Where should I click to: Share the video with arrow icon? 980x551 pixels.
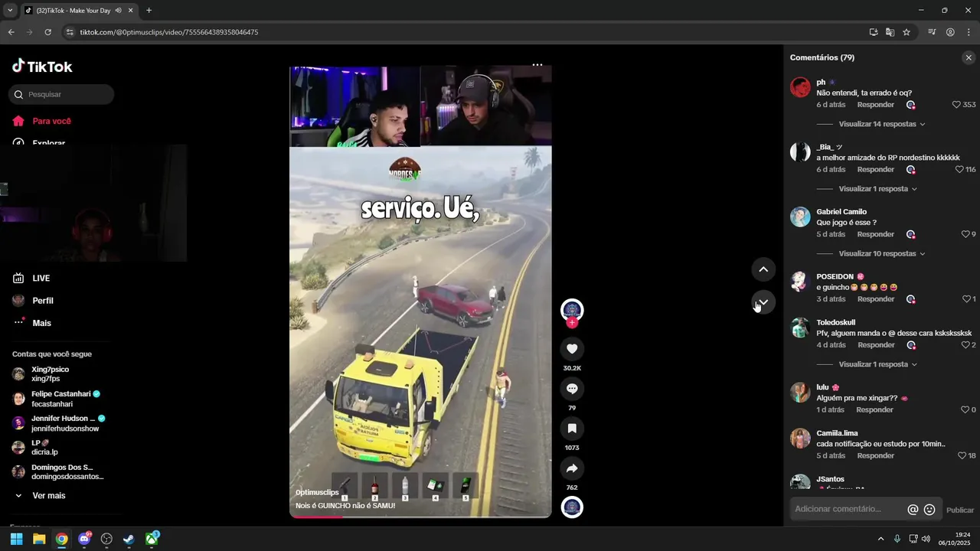click(572, 468)
